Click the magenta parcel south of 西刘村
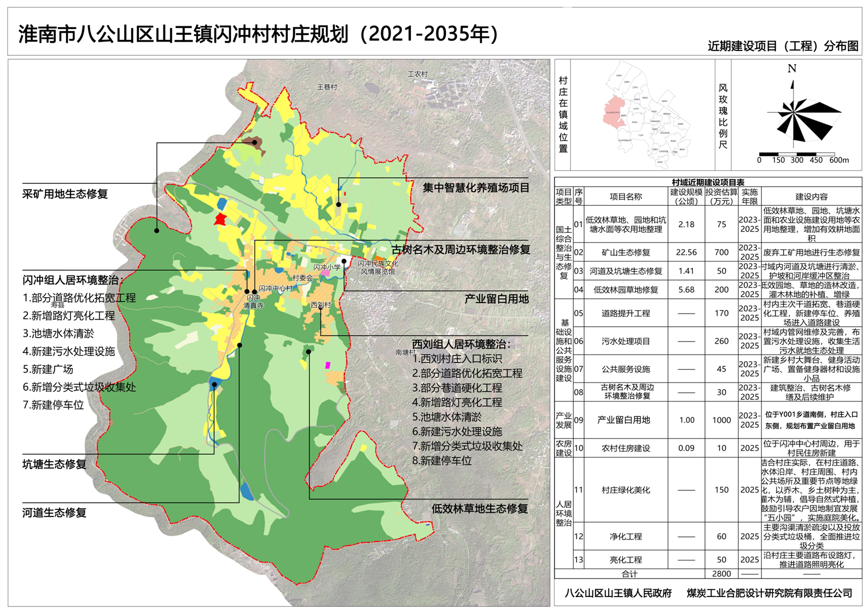 328,365
